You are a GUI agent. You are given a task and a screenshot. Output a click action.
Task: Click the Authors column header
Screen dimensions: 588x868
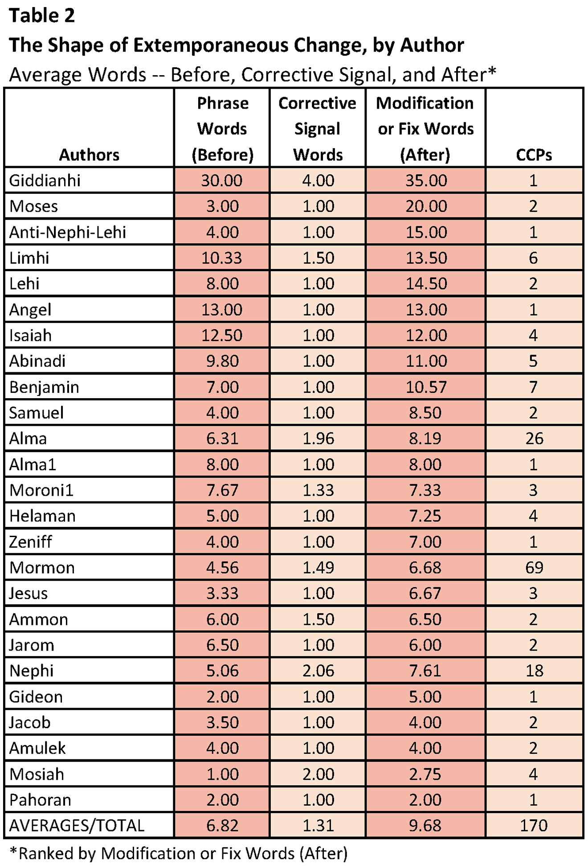click(x=89, y=155)
